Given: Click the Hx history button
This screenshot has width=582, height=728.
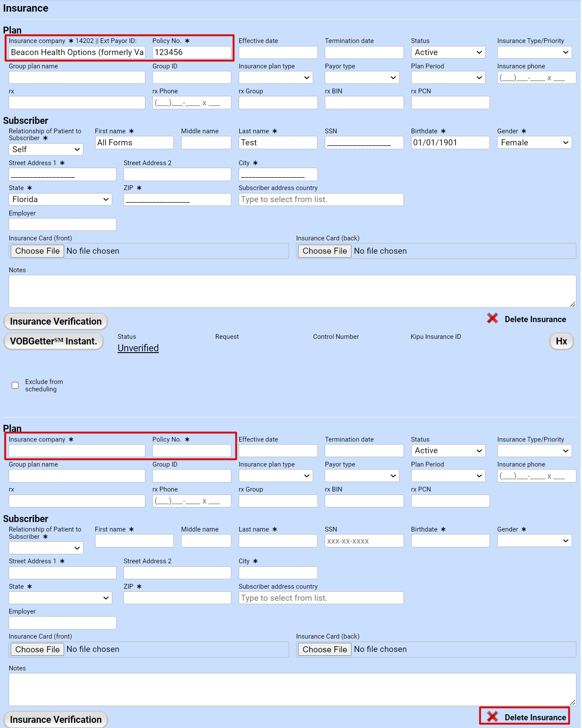Looking at the screenshot, I should click(x=561, y=341).
